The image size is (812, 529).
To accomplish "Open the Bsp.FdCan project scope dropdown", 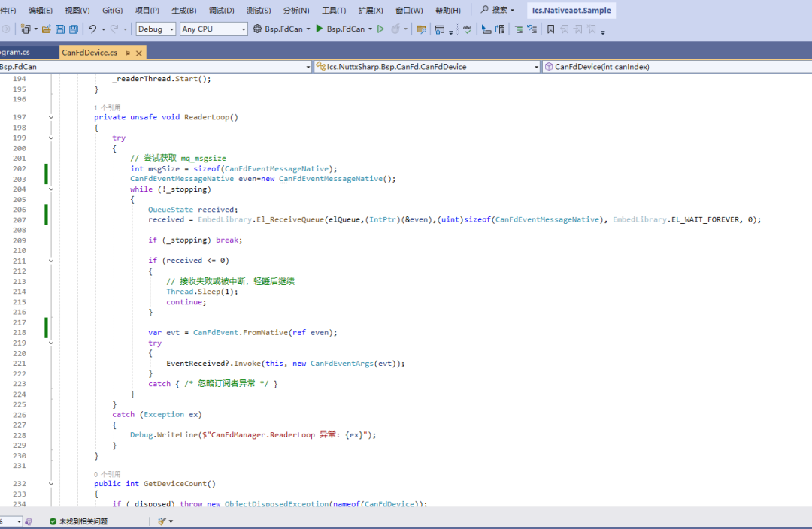I will tap(156, 67).
